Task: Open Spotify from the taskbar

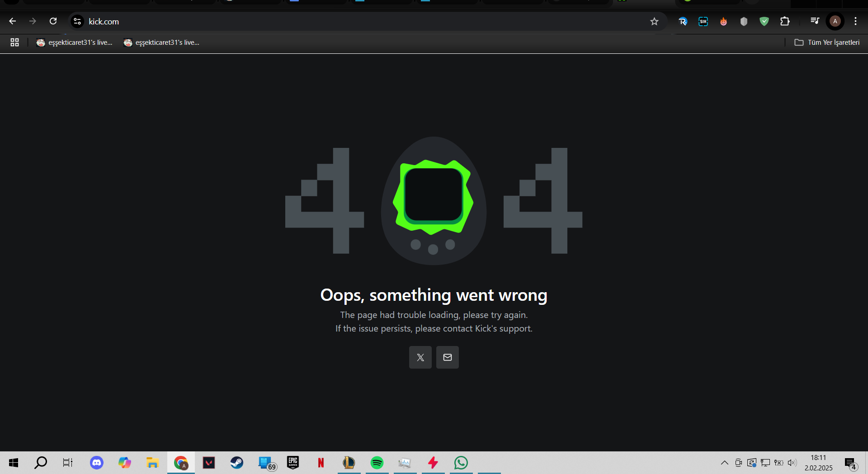Action: tap(377, 462)
